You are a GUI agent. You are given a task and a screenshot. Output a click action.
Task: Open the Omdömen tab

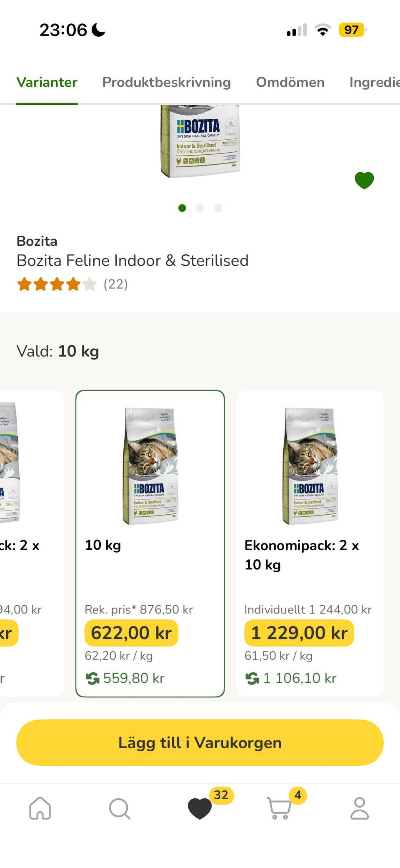point(290,82)
